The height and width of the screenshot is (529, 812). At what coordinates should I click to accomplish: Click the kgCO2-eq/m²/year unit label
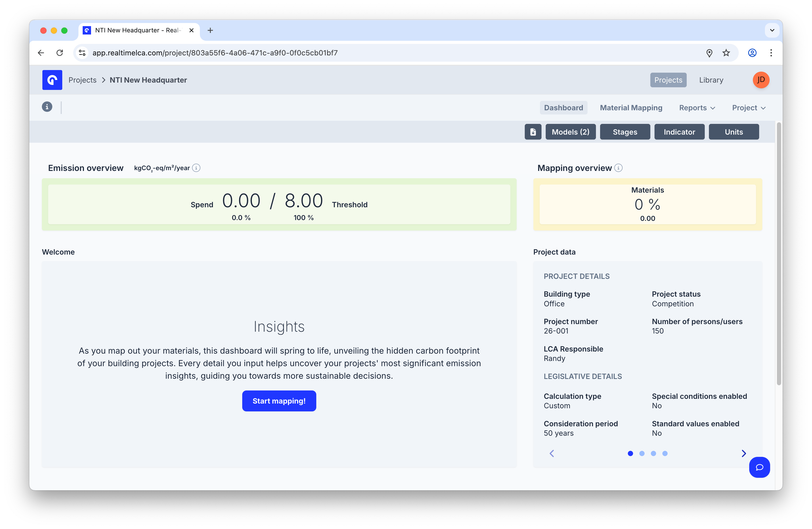pyautogui.click(x=162, y=168)
